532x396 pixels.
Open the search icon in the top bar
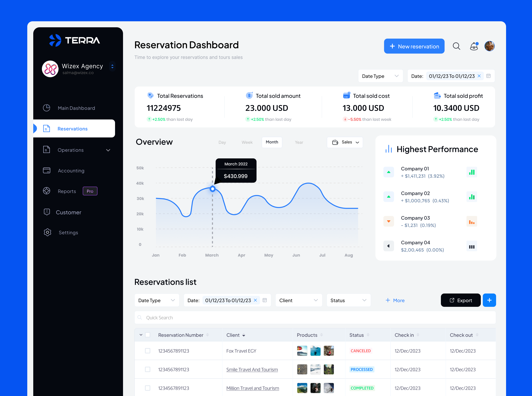pos(457,46)
